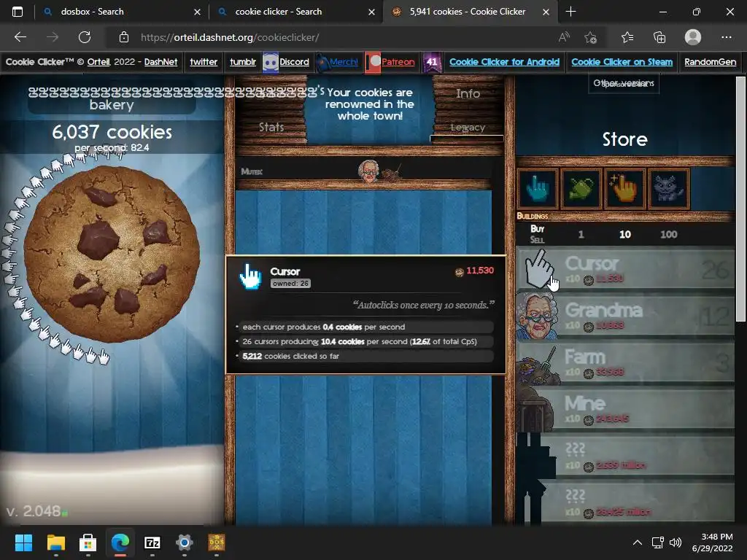
Task: Open the Orteil link
Action: (x=98, y=62)
